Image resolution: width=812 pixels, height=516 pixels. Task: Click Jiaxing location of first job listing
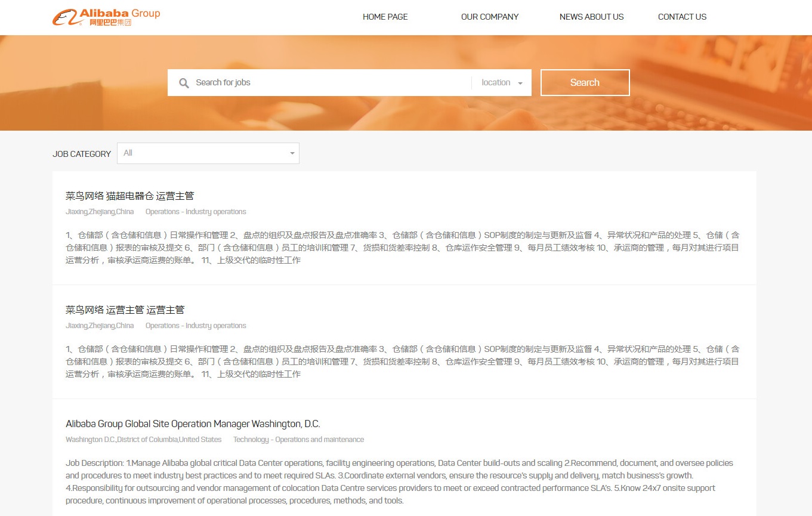tap(100, 212)
